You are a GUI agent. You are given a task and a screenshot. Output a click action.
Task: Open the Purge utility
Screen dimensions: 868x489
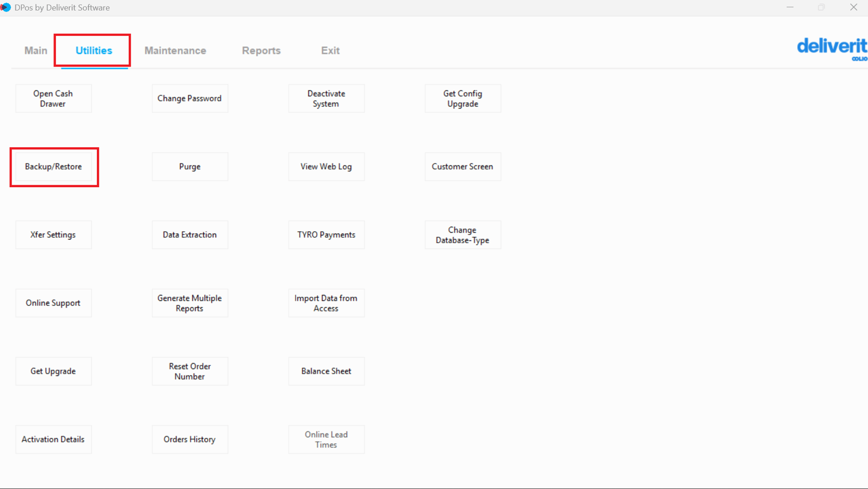pyautogui.click(x=190, y=167)
